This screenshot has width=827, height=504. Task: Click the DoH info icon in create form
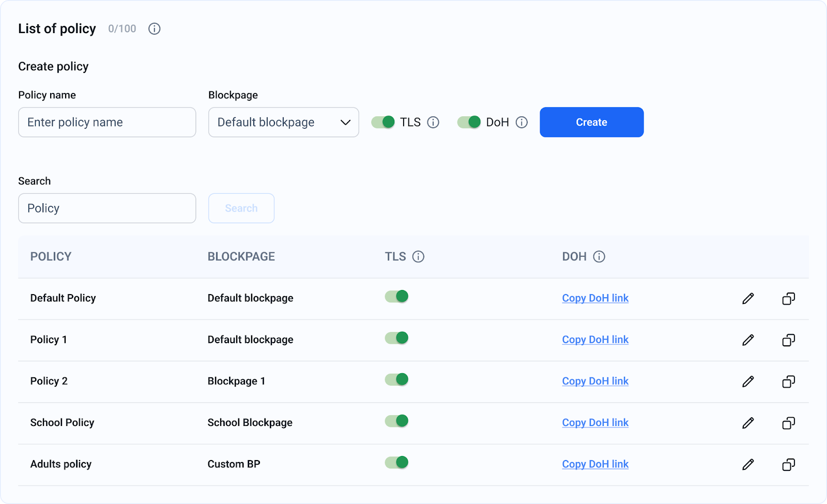pyautogui.click(x=522, y=123)
